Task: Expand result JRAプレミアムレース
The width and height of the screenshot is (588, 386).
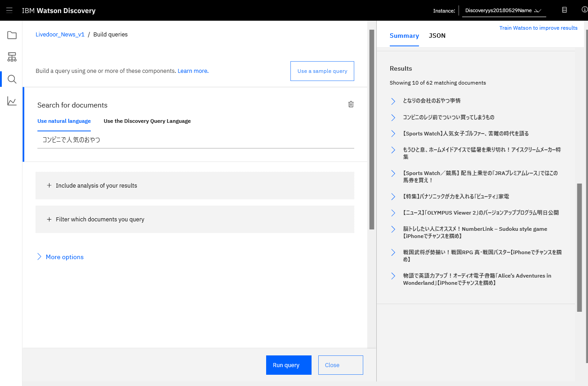Action: [x=393, y=173]
